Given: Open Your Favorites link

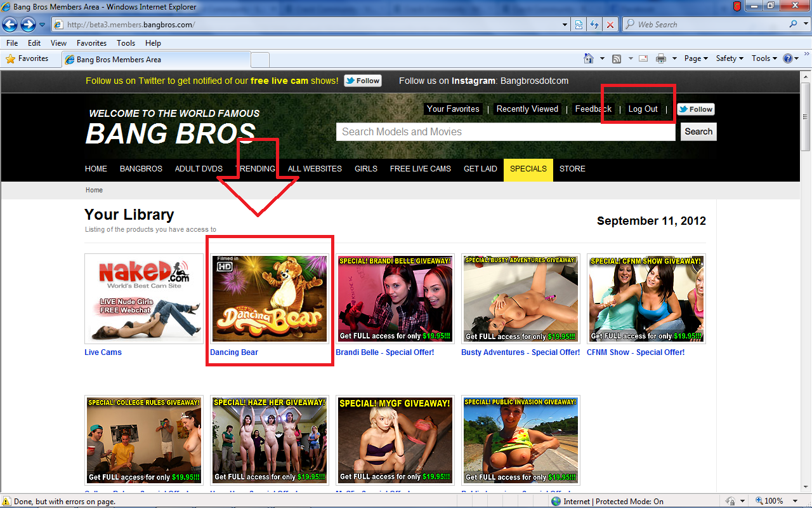Looking at the screenshot, I should [x=453, y=109].
